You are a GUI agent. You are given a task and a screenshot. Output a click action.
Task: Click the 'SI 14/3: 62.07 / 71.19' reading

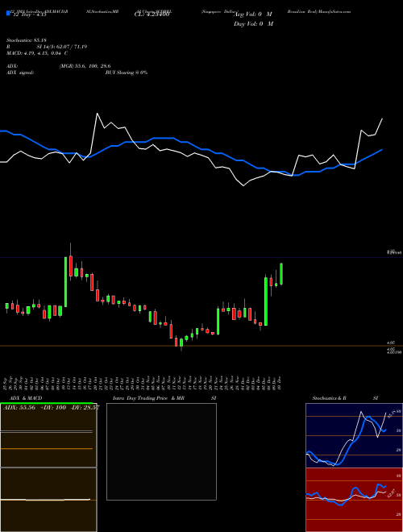(x=62, y=47)
